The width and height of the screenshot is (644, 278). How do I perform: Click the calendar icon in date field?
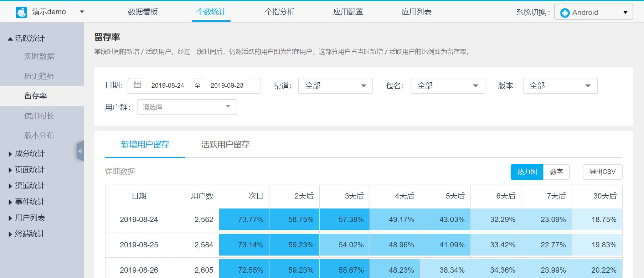(x=137, y=85)
